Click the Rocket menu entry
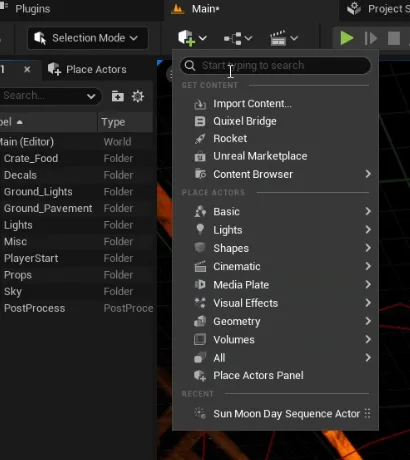This screenshot has width=410, height=460. 275,138
